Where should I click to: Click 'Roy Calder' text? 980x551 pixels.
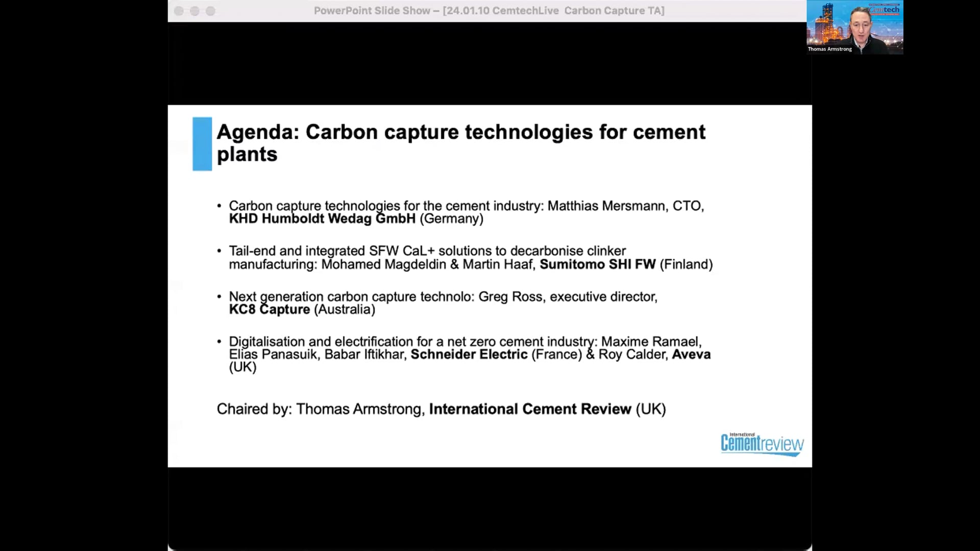click(633, 355)
